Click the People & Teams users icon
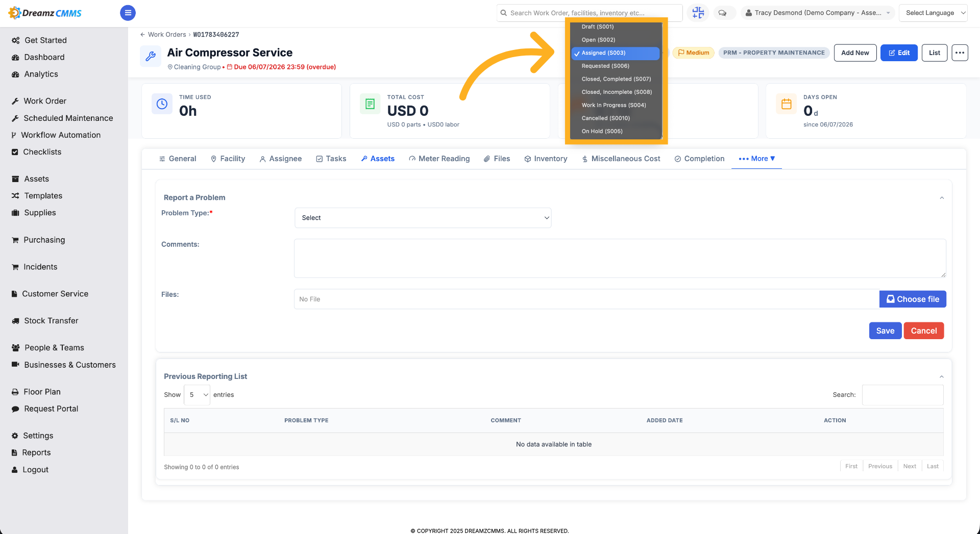 tap(16, 348)
